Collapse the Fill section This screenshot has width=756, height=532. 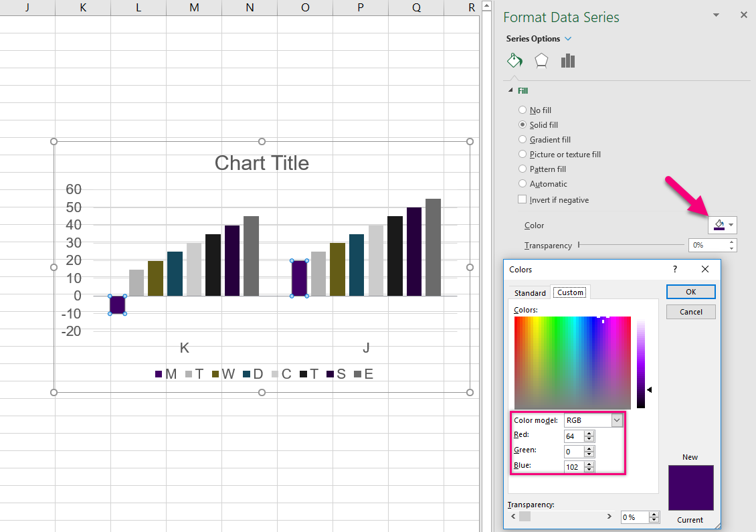coord(510,91)
